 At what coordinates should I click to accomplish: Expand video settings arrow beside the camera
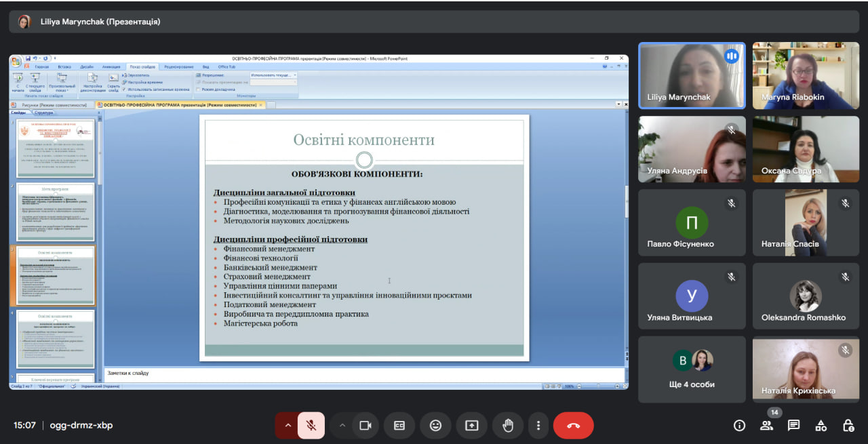tap(342, 426)
